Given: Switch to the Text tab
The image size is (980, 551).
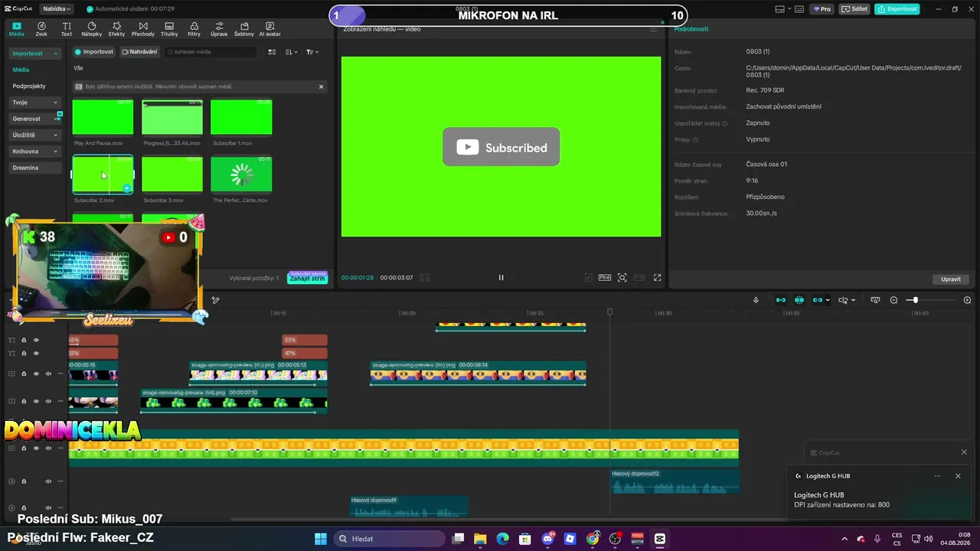Looking at the screenshot, I should [67, 29].
